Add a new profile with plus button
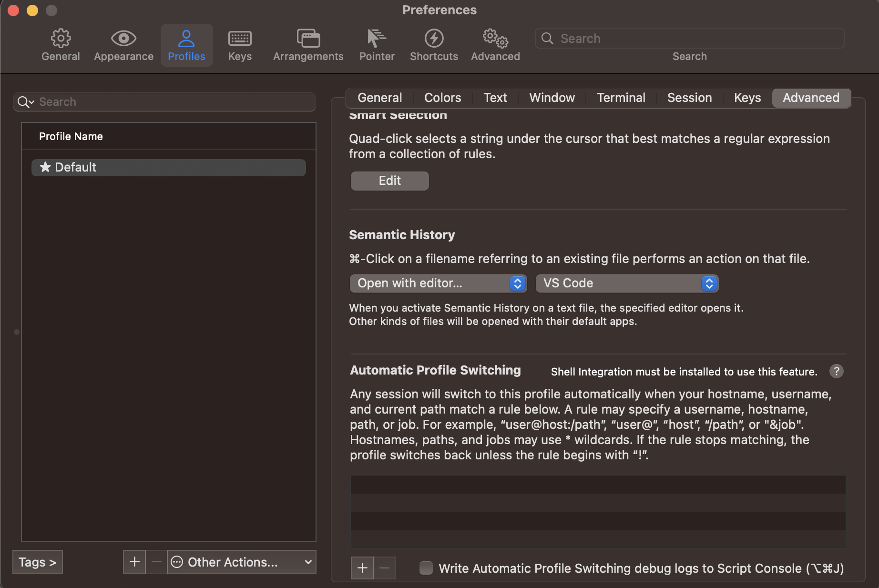The image size is (879, 588). tap(134, 562)
